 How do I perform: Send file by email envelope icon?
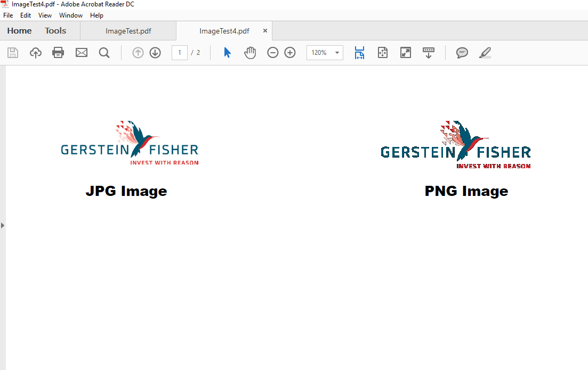pos(82,53)
